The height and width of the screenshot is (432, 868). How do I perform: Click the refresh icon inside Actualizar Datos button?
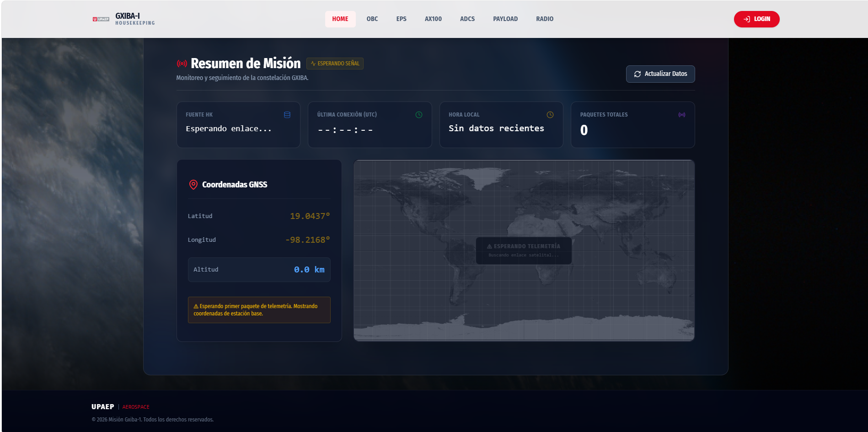tap(637, 74)
